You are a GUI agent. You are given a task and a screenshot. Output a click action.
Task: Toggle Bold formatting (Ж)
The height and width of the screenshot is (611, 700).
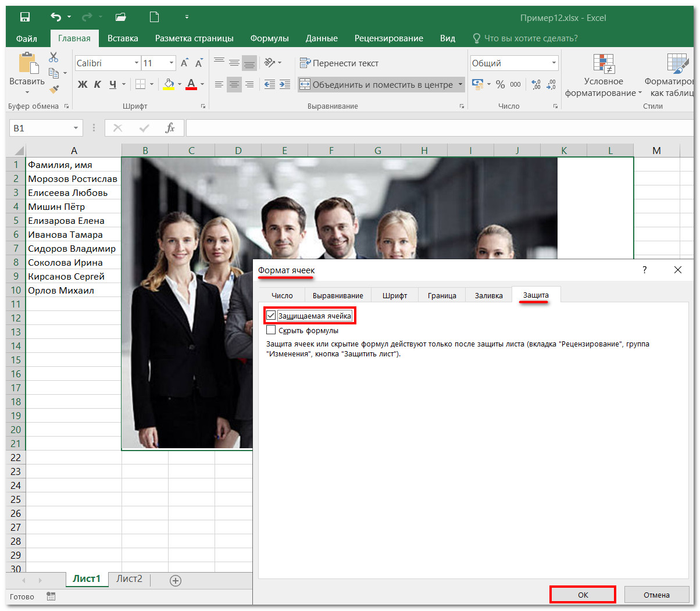(x=82, y=84)
